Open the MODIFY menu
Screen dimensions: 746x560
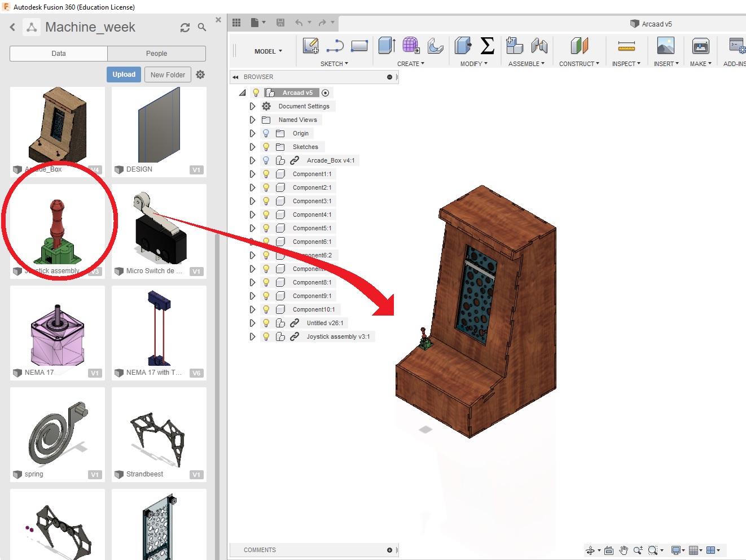[x=474, y=64]
